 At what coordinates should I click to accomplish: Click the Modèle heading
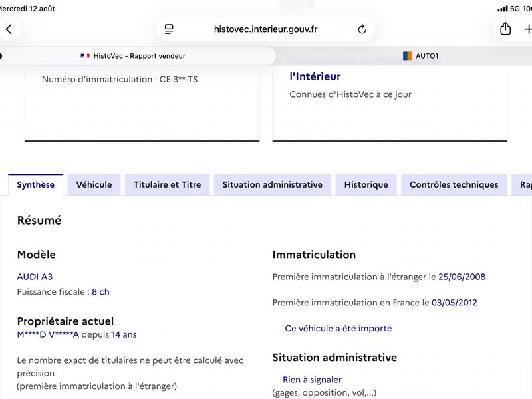37,255
